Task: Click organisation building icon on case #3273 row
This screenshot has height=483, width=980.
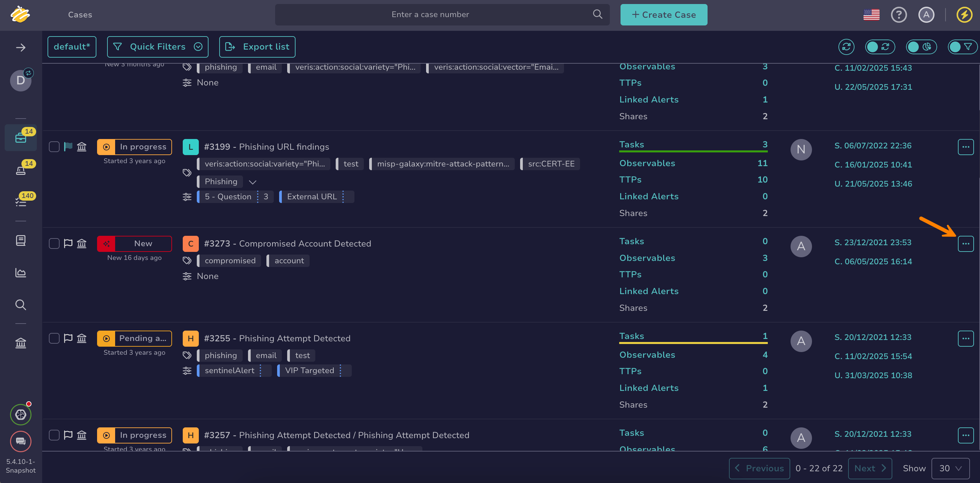Action: coord(82,244)
